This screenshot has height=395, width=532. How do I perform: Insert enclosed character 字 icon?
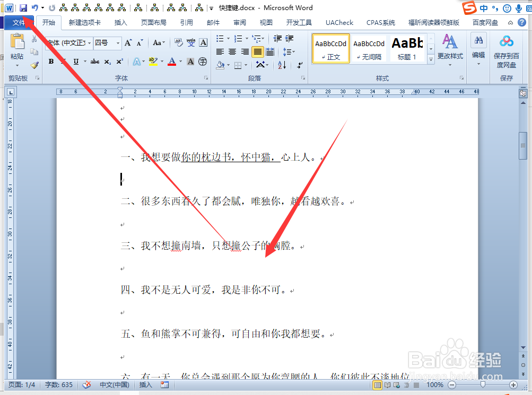[x=203, y=62]
